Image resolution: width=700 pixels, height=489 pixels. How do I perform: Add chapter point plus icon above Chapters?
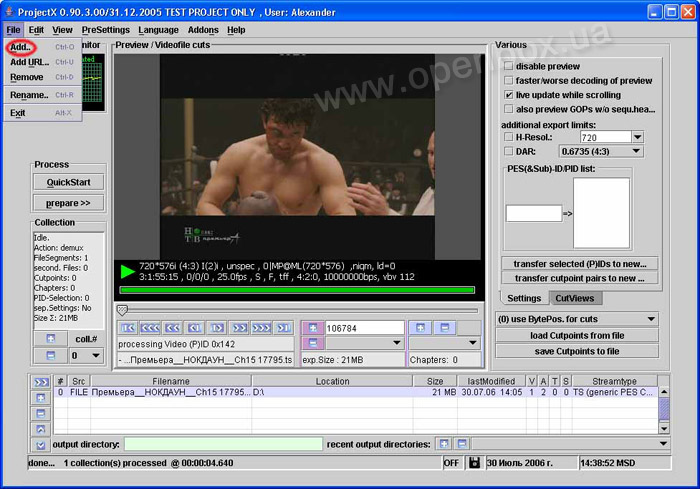pos(420,328)
